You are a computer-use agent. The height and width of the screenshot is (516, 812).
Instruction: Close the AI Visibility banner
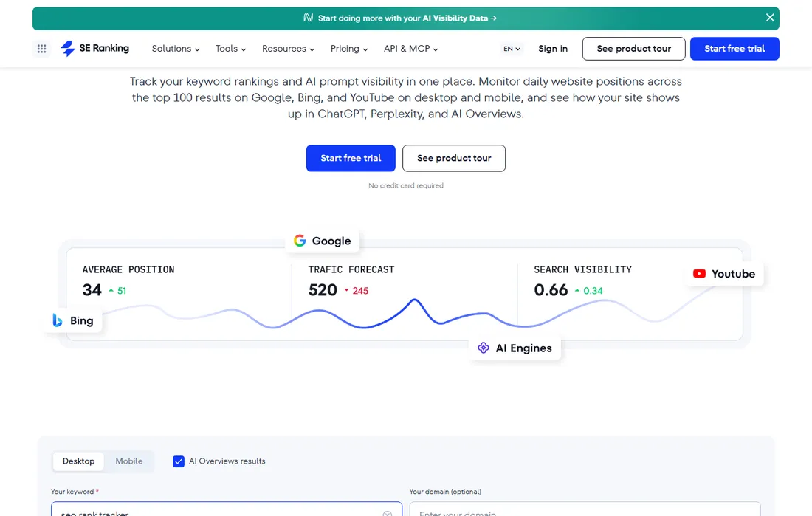770,18
